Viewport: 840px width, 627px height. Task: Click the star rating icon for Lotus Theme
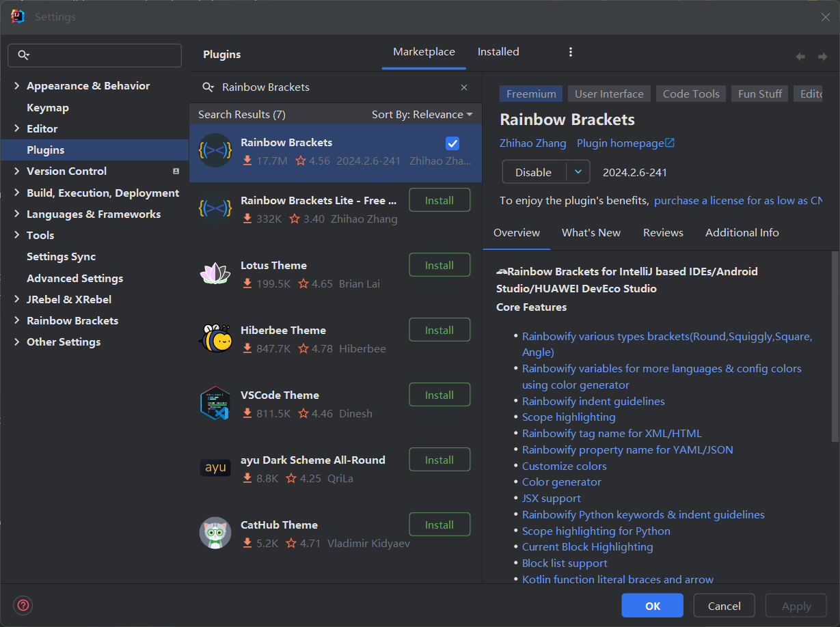(x=303, y=283)
